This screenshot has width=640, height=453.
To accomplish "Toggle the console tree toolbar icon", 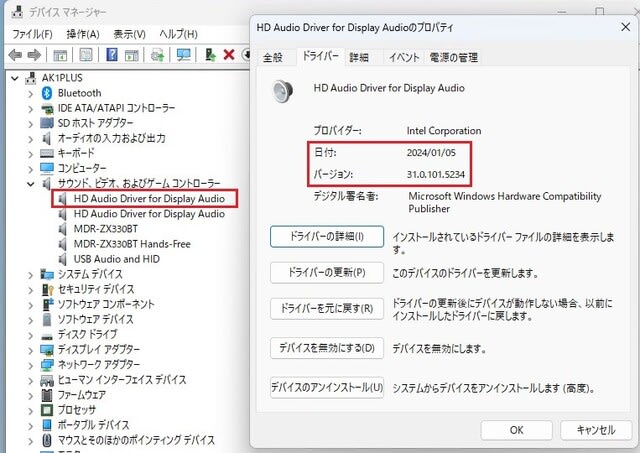I will tap(60, 55).
